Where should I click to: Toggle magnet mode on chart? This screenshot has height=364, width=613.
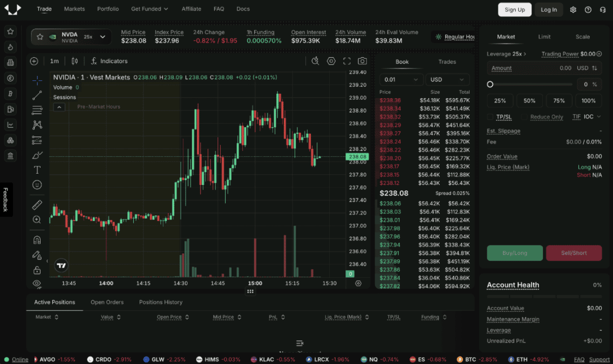[x=37, y=239]
